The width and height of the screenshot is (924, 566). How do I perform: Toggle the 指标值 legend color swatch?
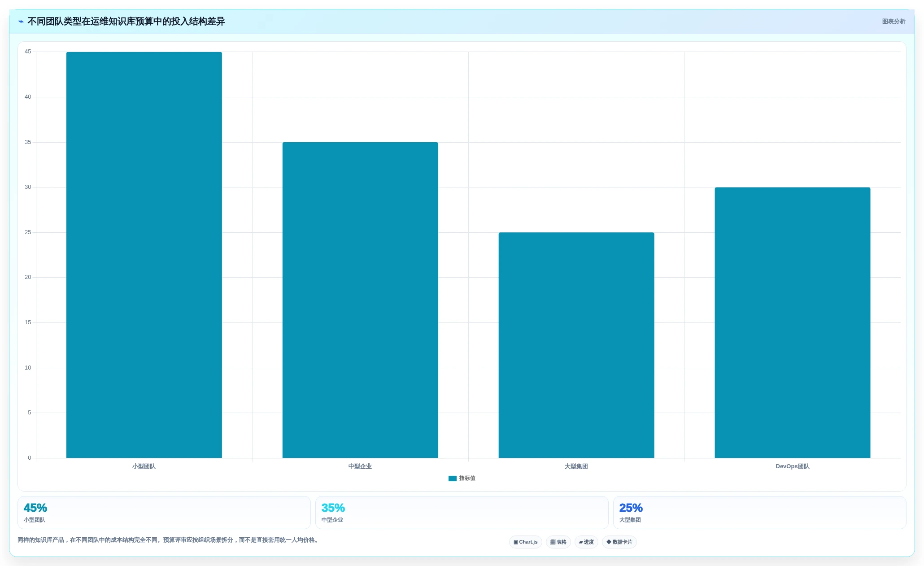tap(453, 479)
